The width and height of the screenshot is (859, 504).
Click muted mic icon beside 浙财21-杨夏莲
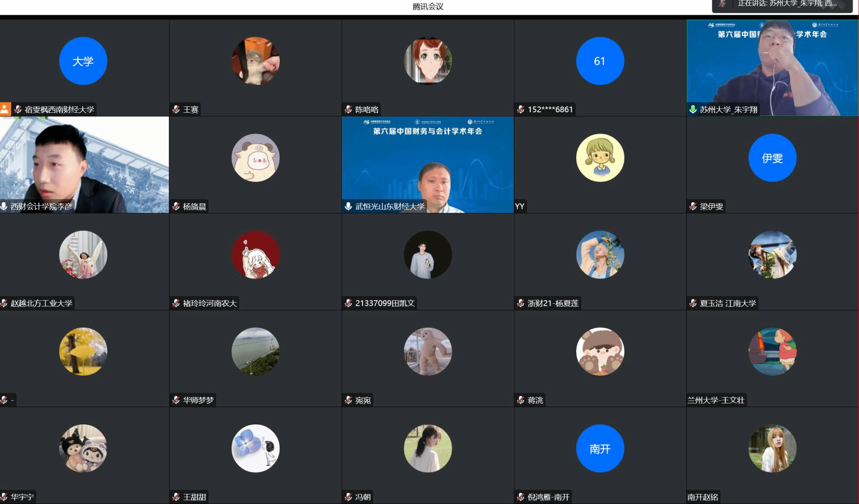[521, 303]
